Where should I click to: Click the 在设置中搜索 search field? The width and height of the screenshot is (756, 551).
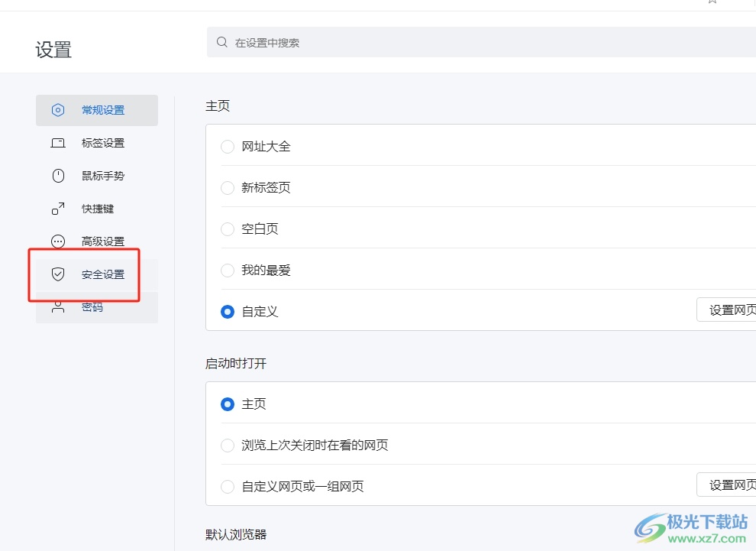click(481, 42)
